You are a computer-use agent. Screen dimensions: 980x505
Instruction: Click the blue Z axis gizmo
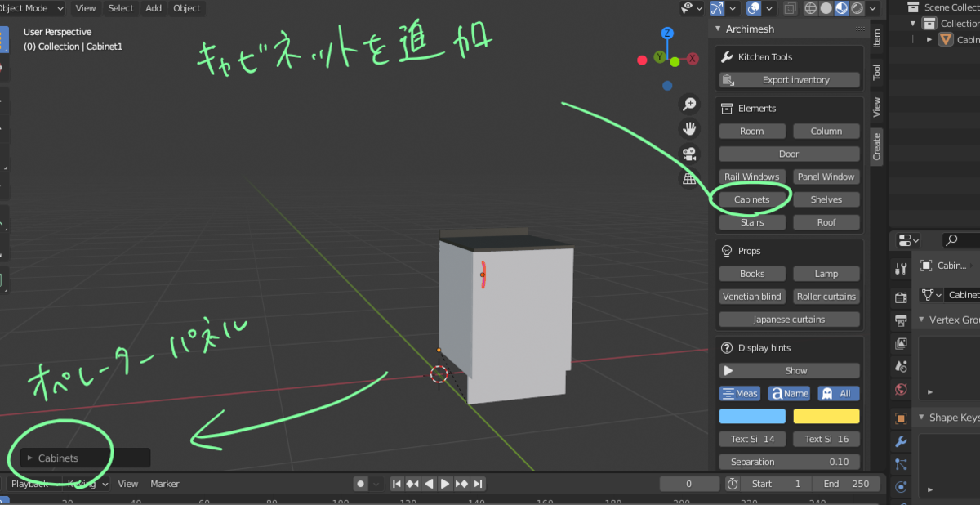point(667,34)
